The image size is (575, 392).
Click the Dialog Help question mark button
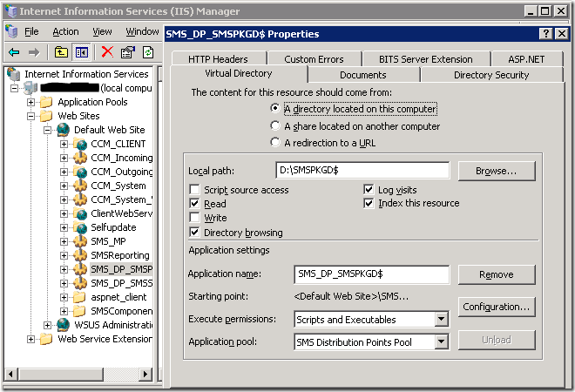[545, 34]
